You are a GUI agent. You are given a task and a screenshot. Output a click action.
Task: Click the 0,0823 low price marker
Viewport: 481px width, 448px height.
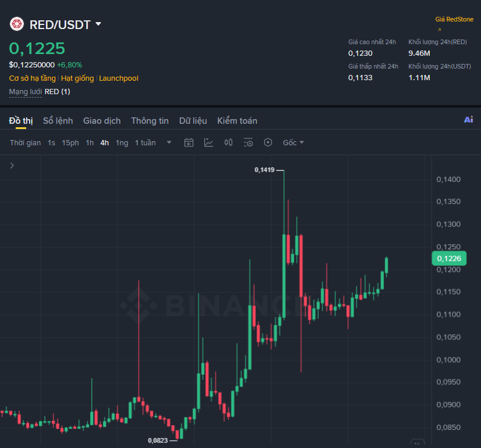coord(158,440)
